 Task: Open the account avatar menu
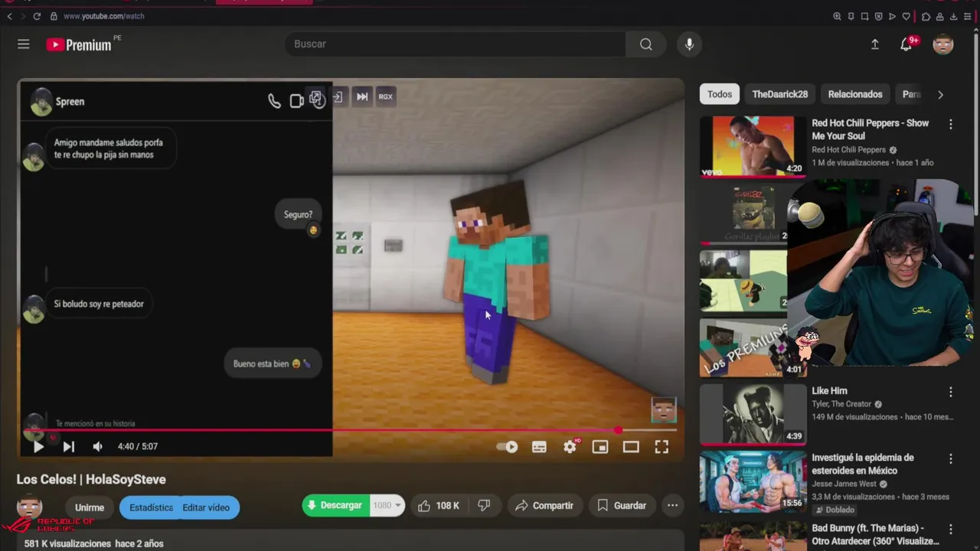point(943,44)
